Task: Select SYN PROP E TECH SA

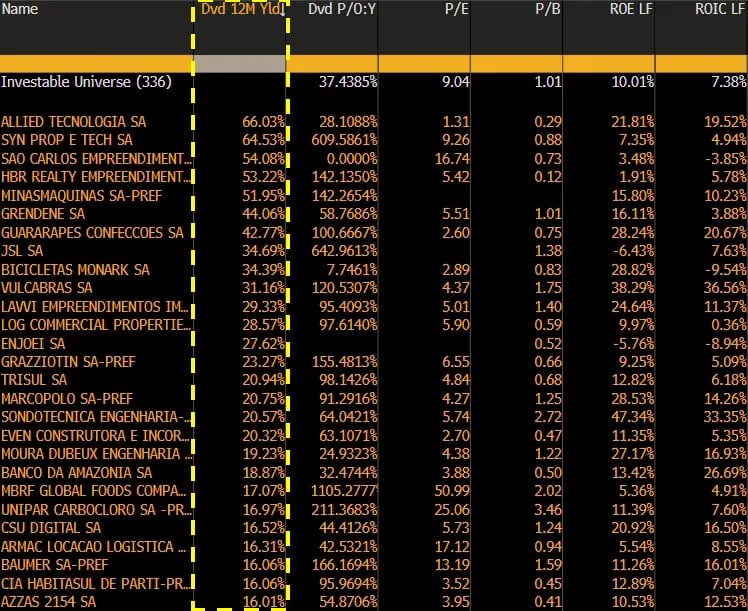Action: pos(67,140)
